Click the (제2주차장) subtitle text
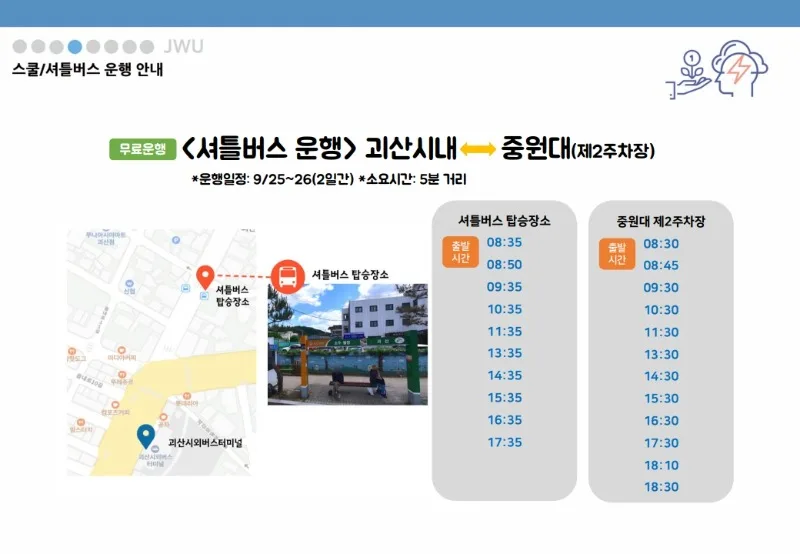 click(x=613, y=151)
